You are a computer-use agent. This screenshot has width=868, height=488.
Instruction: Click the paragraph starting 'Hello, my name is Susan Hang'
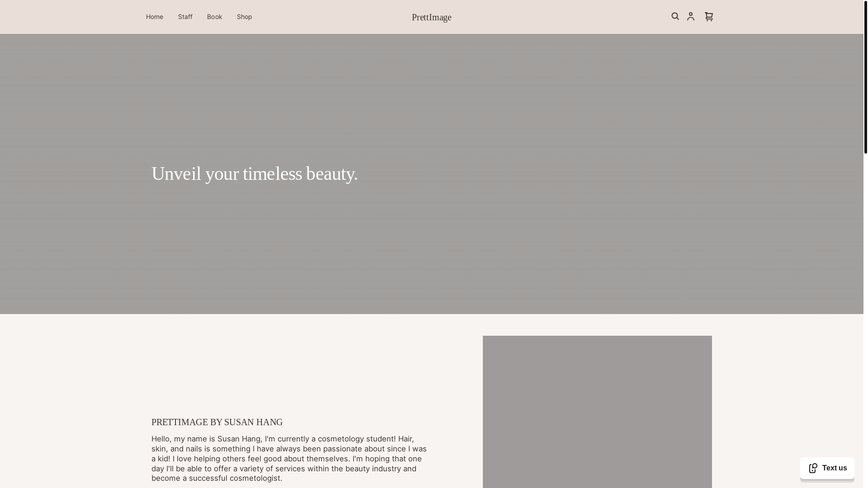[289, 459]
